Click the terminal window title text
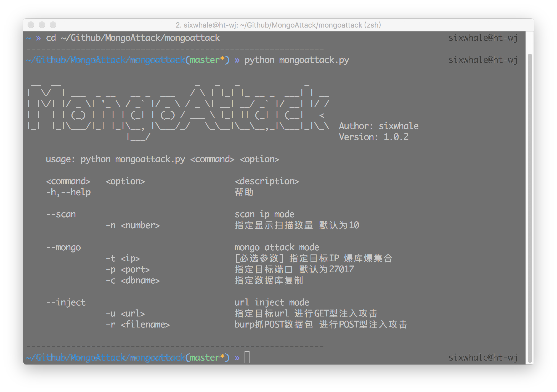 (278, 25)
